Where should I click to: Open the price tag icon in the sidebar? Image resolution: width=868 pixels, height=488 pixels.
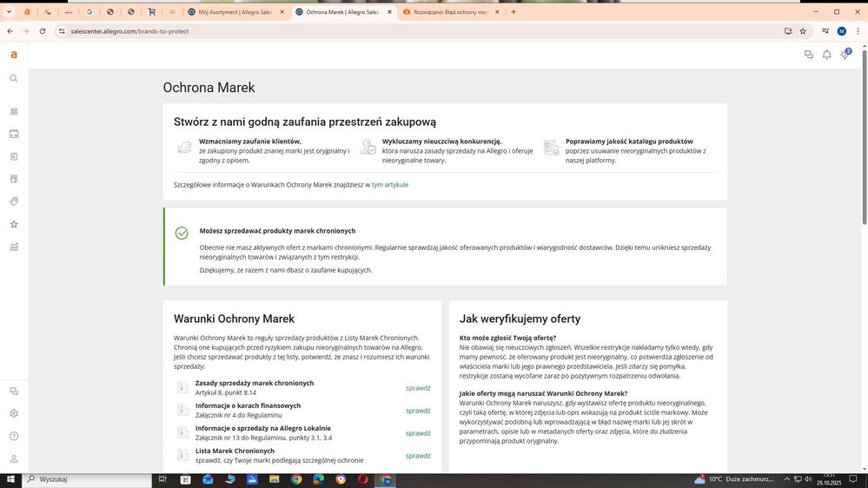click(14, 201)
